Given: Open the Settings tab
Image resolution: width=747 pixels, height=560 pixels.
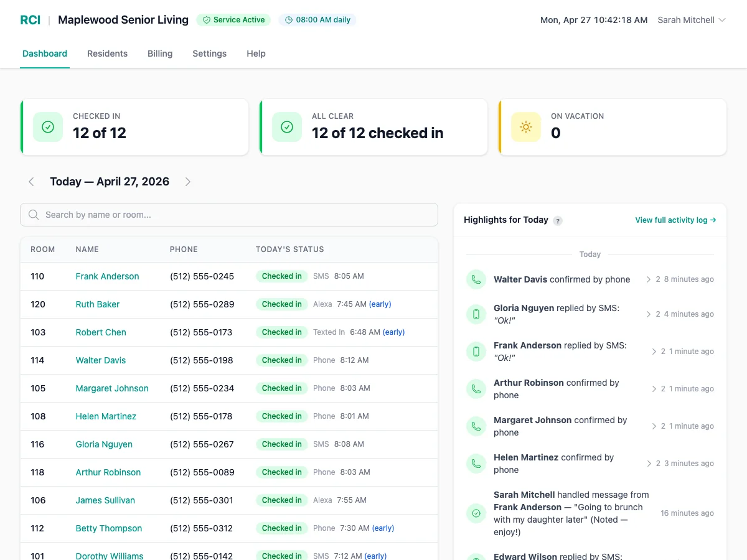Looking at the screenshot, I should (209, 54).
